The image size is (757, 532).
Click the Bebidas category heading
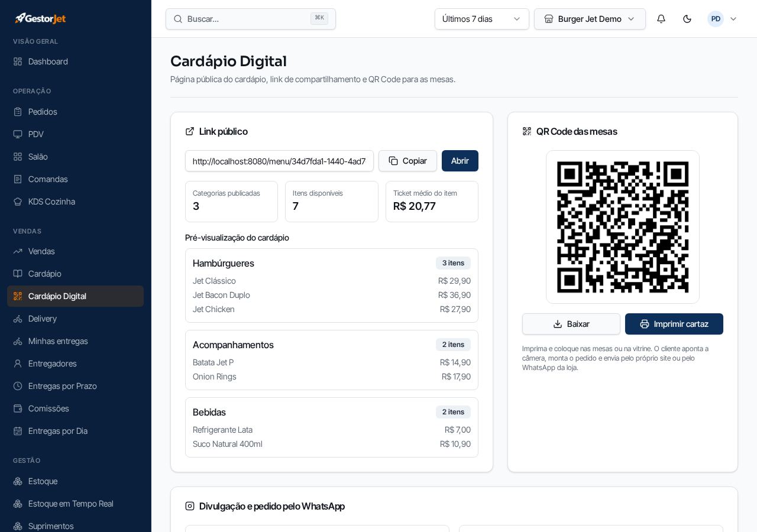(x=209, y=412)
